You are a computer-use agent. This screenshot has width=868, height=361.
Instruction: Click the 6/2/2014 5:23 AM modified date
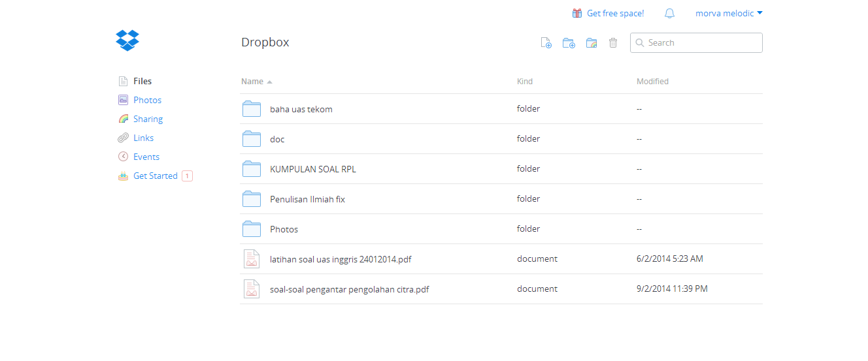pos(670,259)
